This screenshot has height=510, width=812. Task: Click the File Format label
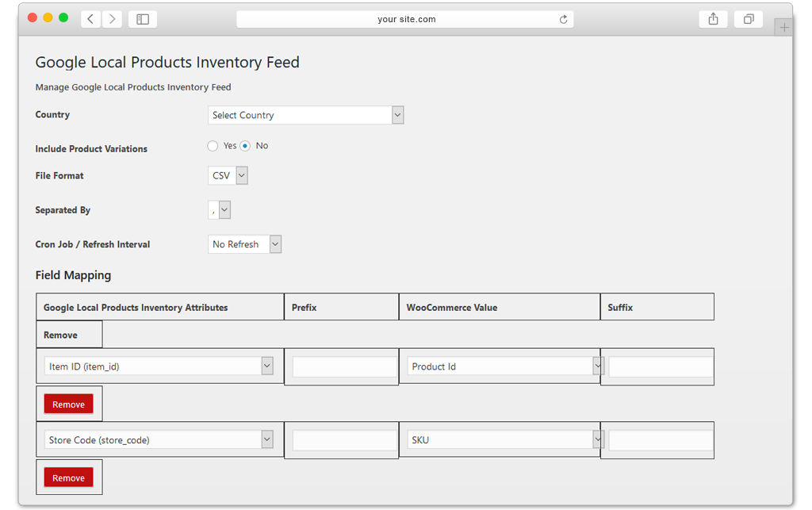59,175
